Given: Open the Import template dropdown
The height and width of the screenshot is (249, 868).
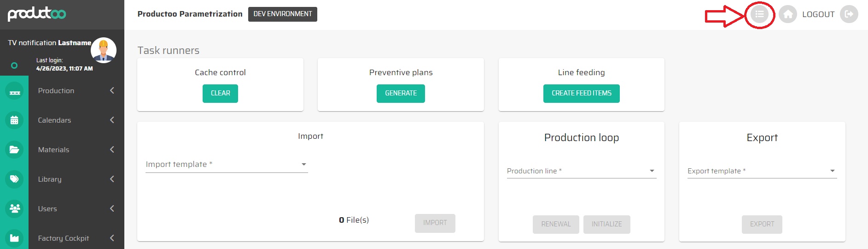Looking at the screenshot, I should (226, 165).
